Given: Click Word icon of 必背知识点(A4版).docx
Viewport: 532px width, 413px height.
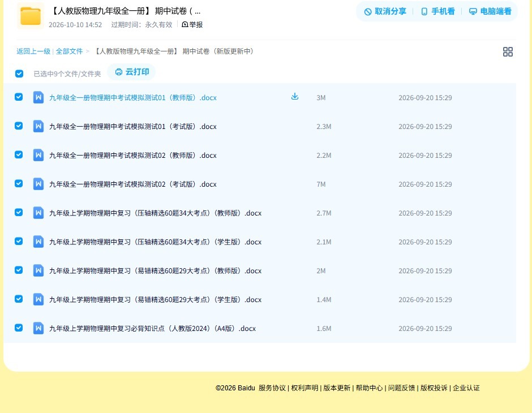Looking at the screenshot, I should [38, 328].
